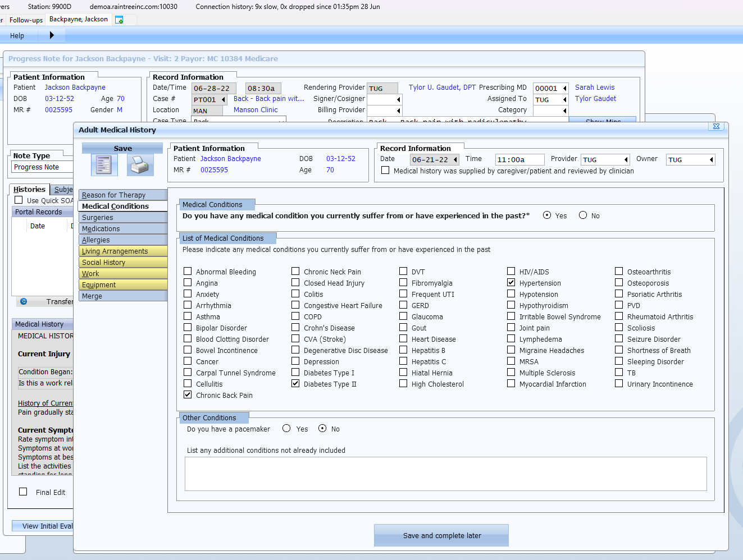The height and width of the screenshot is (560, 743).
Task: Open the Assigned To TUG dropdown
Action: point(565,99)
